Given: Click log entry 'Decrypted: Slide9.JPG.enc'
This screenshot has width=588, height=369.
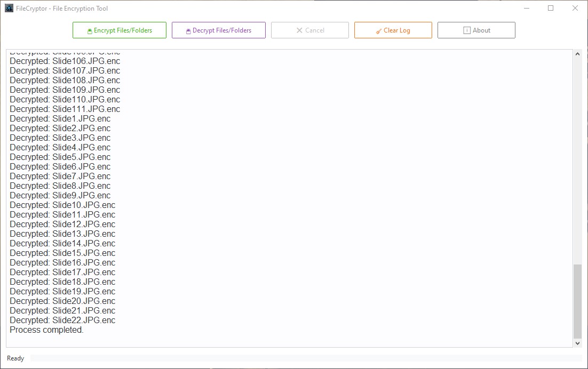Looking at the screenshot, I should click(x=60, y=196).
